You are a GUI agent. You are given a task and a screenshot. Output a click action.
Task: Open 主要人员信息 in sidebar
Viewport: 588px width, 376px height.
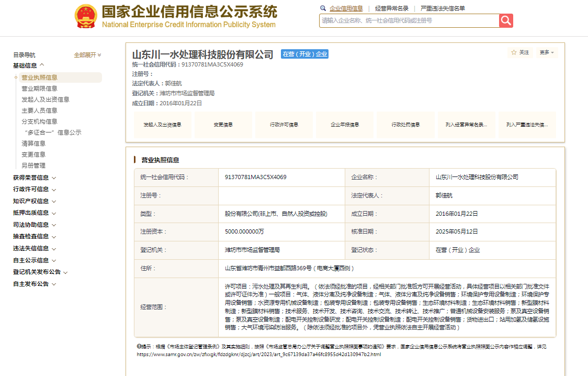(x=39, y=110)
